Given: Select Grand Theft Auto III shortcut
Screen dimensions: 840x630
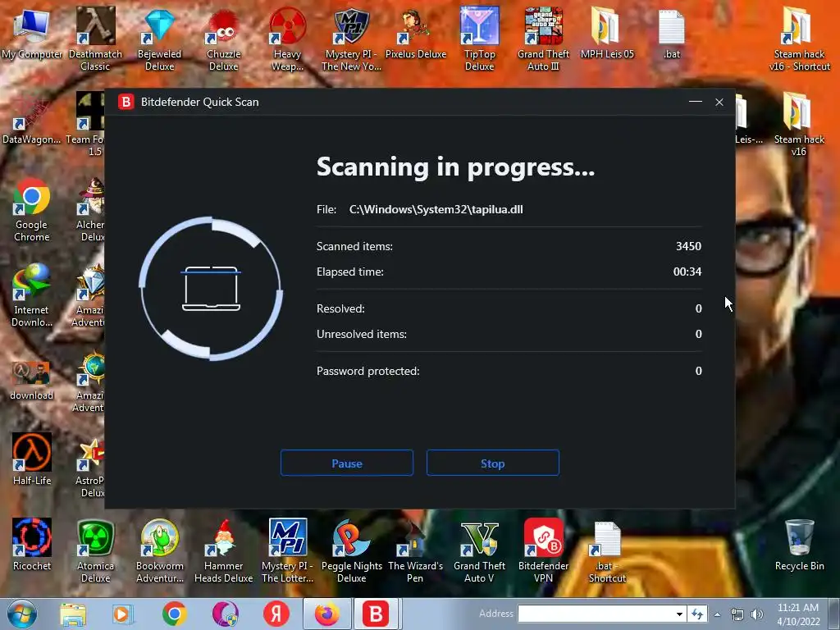Looking at the screenshot, I should [x=543, y=39].
